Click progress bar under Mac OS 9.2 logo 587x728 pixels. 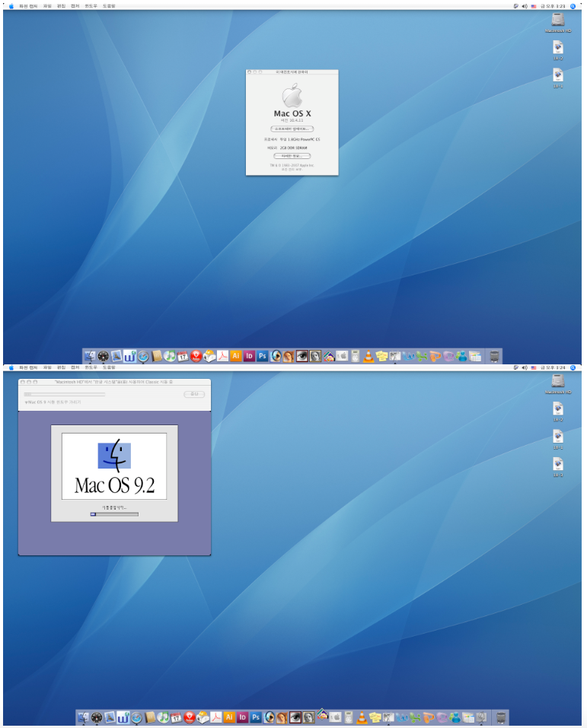[114, 514]
